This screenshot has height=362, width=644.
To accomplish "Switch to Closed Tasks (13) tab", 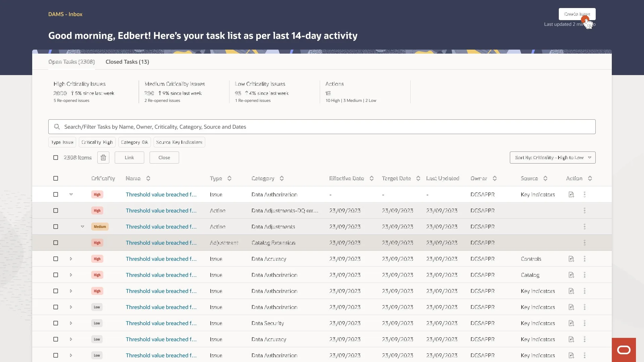I will pyautogui.click(x=127, y=62).
